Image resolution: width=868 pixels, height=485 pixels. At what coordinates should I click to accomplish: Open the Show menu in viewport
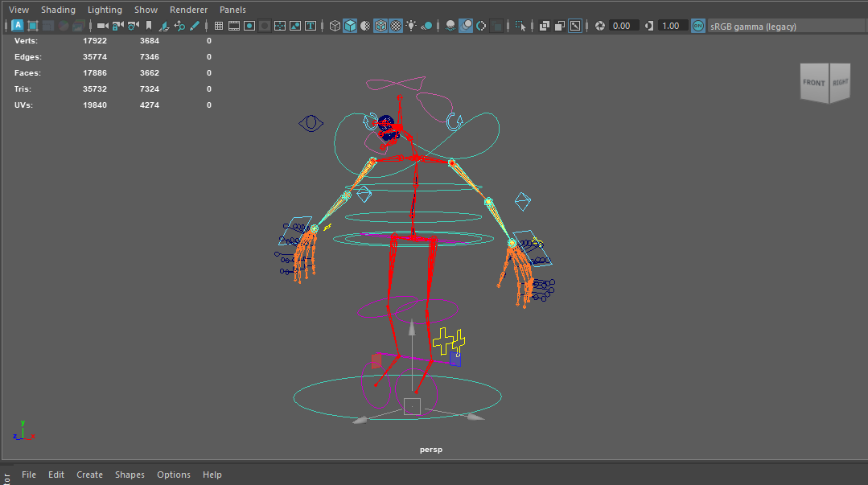(146, 10)
